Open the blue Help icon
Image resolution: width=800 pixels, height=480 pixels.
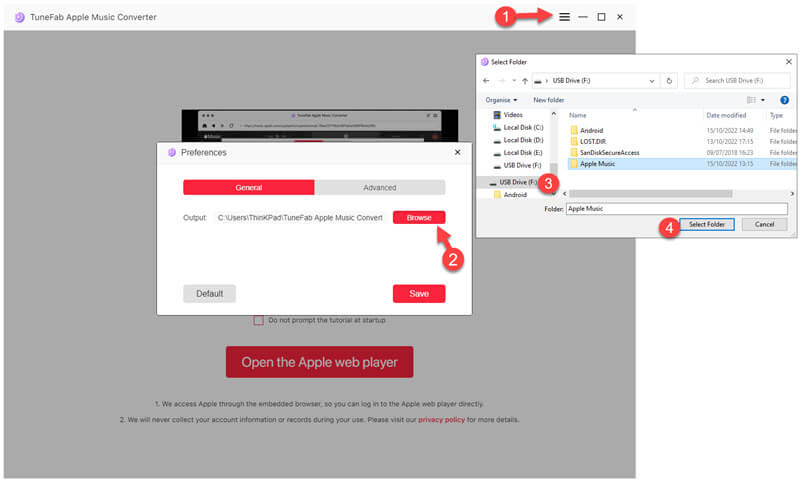tap(785, 100)
